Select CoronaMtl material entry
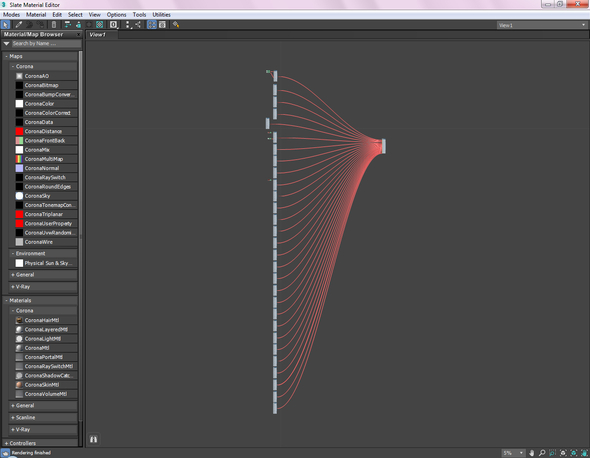The image size is (590, 458). click(x=46, y=348)
